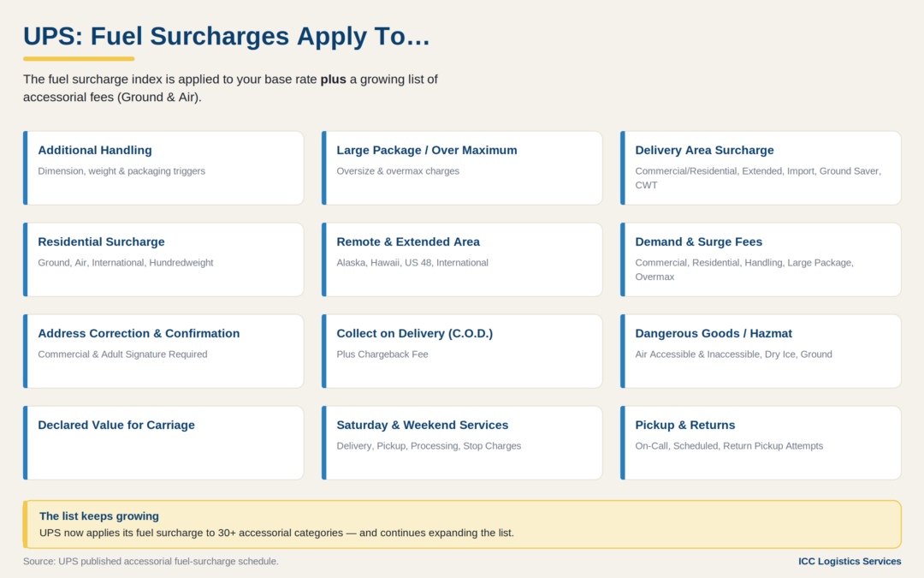
Task: Open the Dangerous Goods / Hazmat title
Action: pyautogui.click(x=714, y=333)
